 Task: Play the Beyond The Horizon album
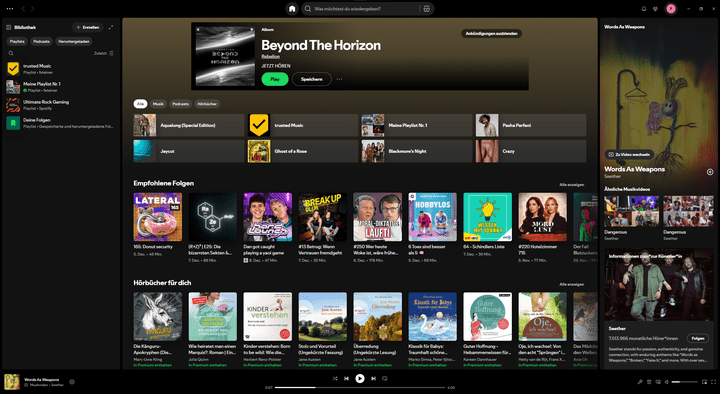click(x=275, y=79)
